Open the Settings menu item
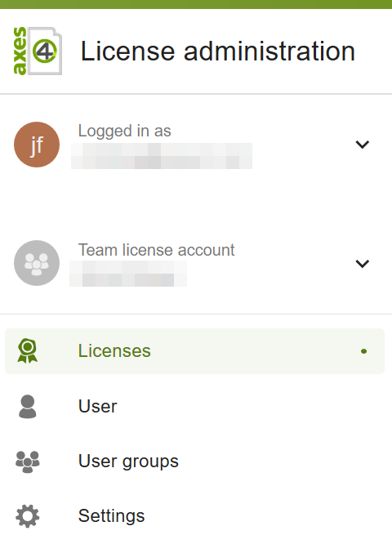This screenshot has width=392, height=544. click(194, 516)
